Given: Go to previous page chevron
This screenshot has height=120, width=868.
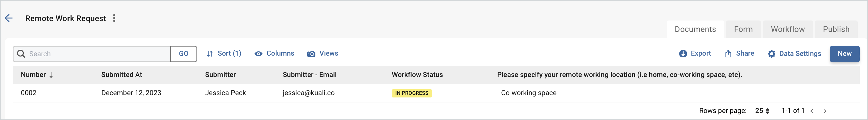Looking at the screenshot, I should click(812, 111).
